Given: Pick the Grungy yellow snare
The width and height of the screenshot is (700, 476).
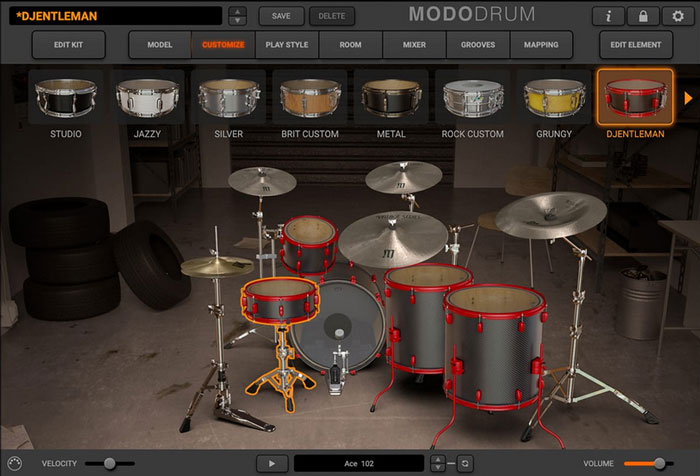Looking at the screenshot, I should pos(554,98).
